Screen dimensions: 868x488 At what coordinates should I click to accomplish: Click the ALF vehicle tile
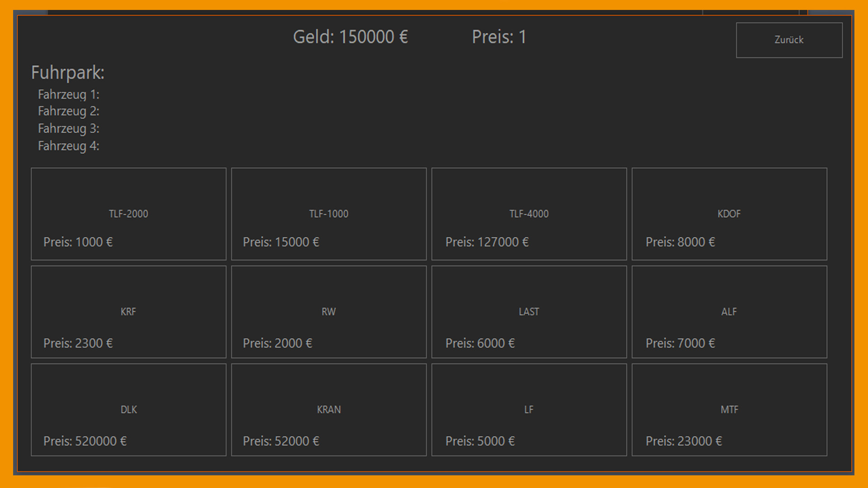click(x=729, y=312)
